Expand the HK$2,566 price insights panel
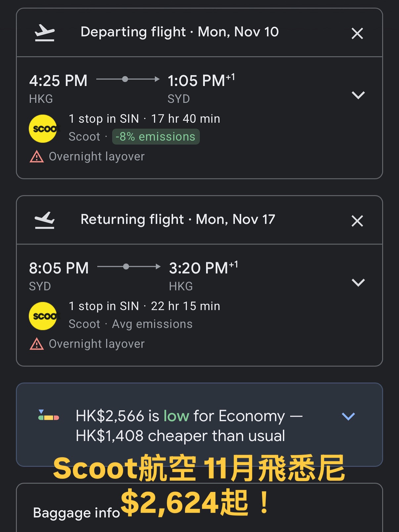The height and width of the screenshot is (532, 399). coord(348,416)
